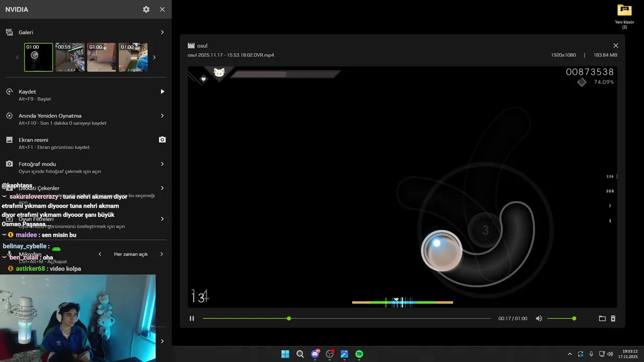Open NVIDIA overlay settings gear
Viewport: 644px width, 362px height.
[x=146, y=10]
